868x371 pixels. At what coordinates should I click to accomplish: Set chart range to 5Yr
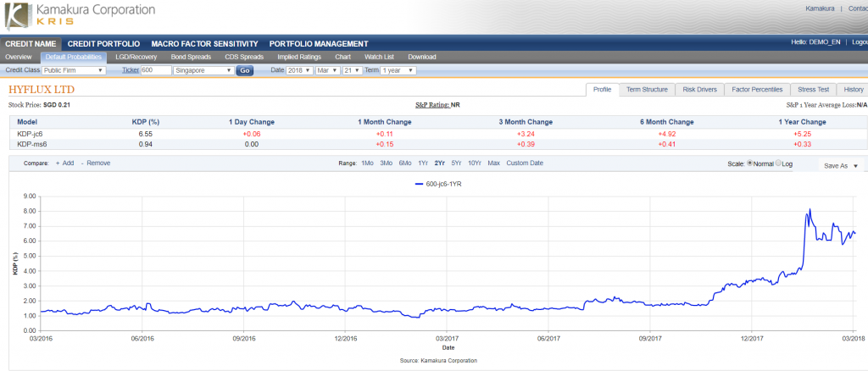(x=457, y=163)
